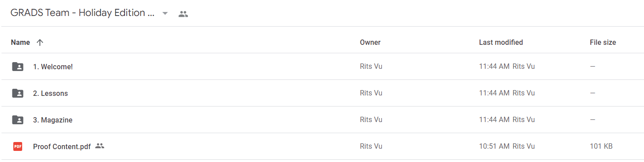The image size is (644, 162).
Task: Click the 101 KB file size value
Action: coord(601,146)
